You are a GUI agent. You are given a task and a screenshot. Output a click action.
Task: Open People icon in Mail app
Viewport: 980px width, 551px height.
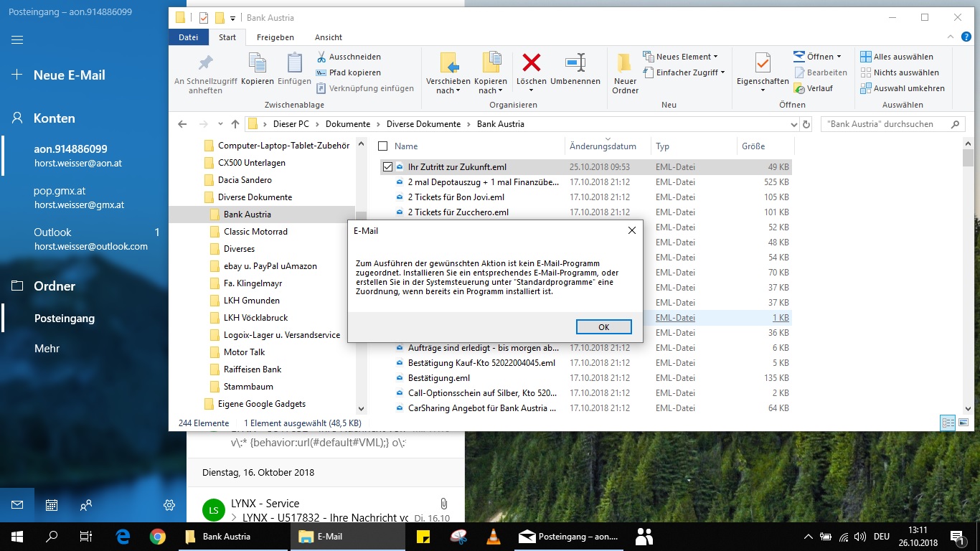tap(86, 505)
